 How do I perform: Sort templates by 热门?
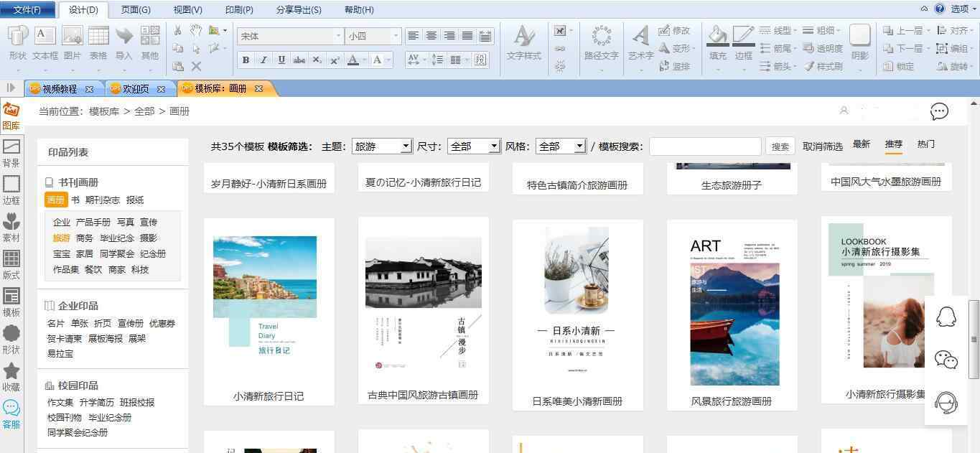(x=926, y=144)
